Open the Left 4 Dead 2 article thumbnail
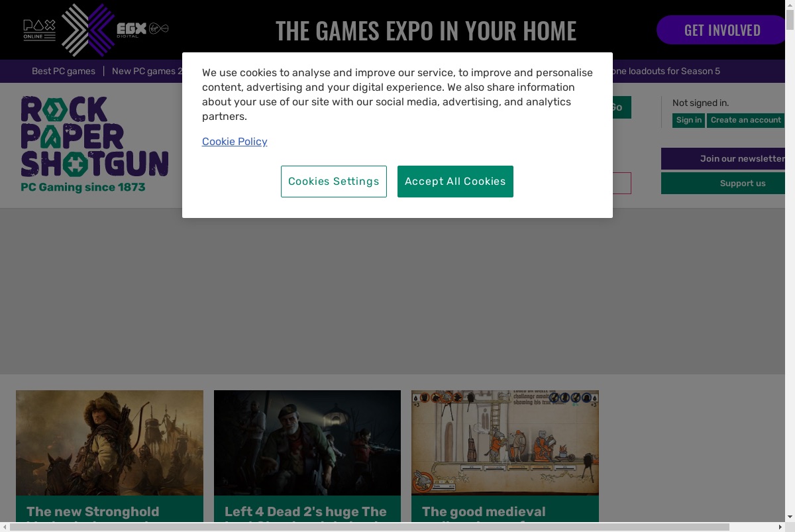The width and height of the screenshot is (795, 532). click(307, 443)
